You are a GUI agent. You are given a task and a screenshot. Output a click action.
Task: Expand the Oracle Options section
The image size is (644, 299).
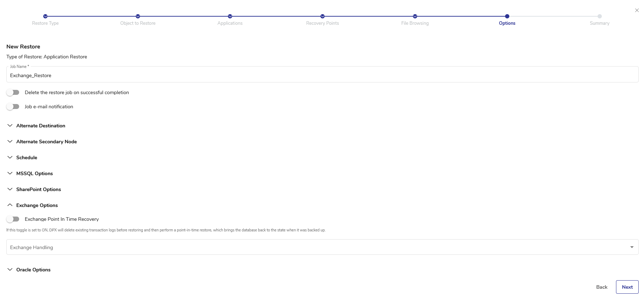(33, 270)
